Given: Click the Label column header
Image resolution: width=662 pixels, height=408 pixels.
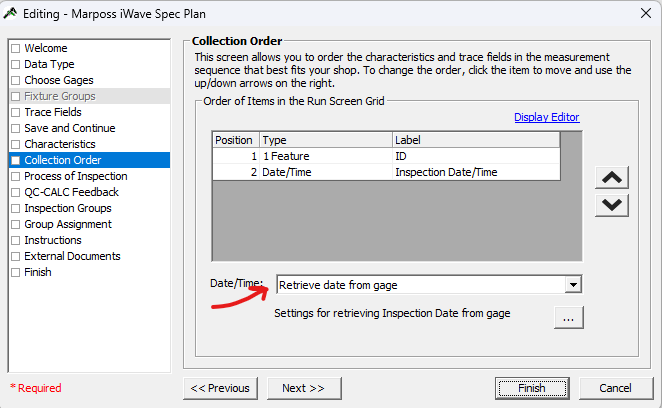Looking at the screenshot, I should [x=476, y=140].
